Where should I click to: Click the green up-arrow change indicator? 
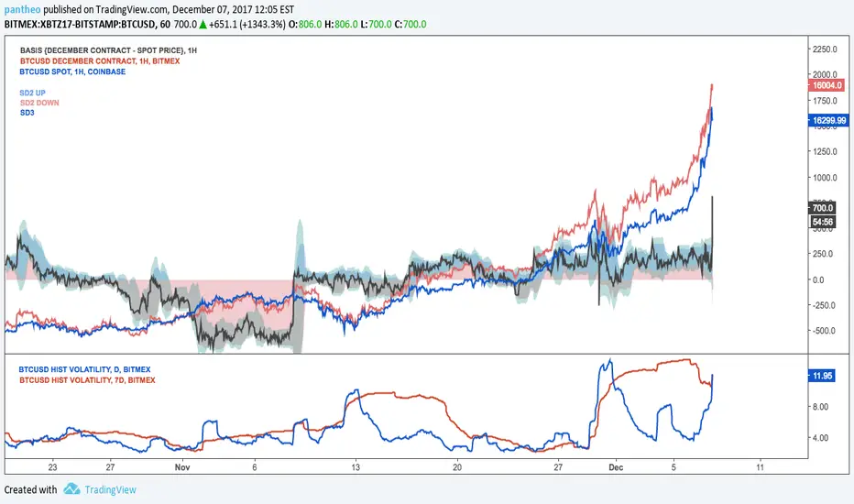tap(203, 25)
